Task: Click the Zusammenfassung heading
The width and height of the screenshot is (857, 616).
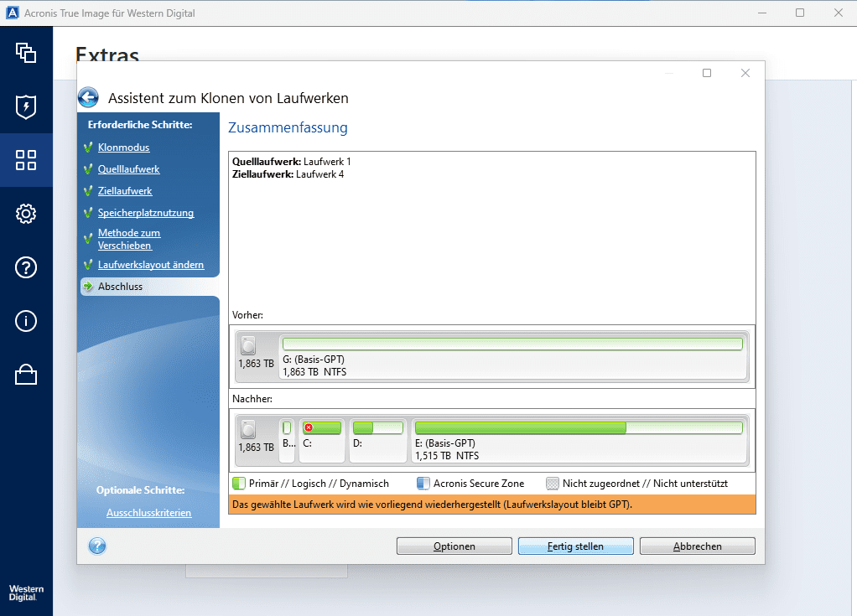Action: (288, 127)
